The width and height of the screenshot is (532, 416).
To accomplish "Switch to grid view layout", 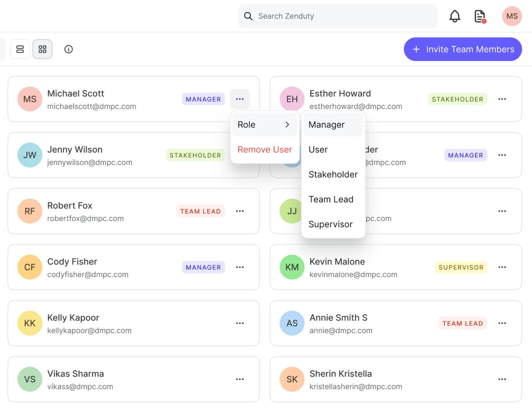I will tap(42, 49).
